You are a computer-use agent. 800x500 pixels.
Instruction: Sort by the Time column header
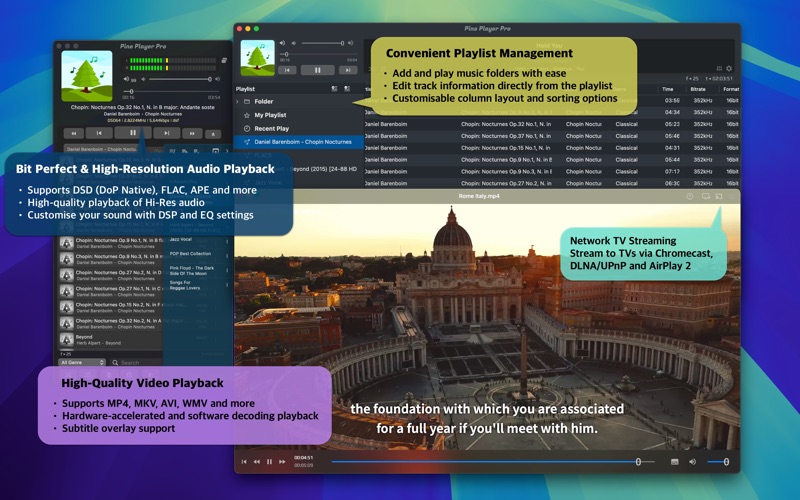pos(668,89)
